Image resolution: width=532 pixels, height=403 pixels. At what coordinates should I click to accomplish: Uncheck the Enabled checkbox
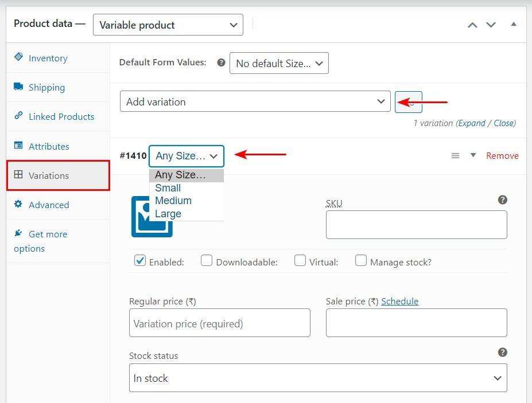coord(140,261)
